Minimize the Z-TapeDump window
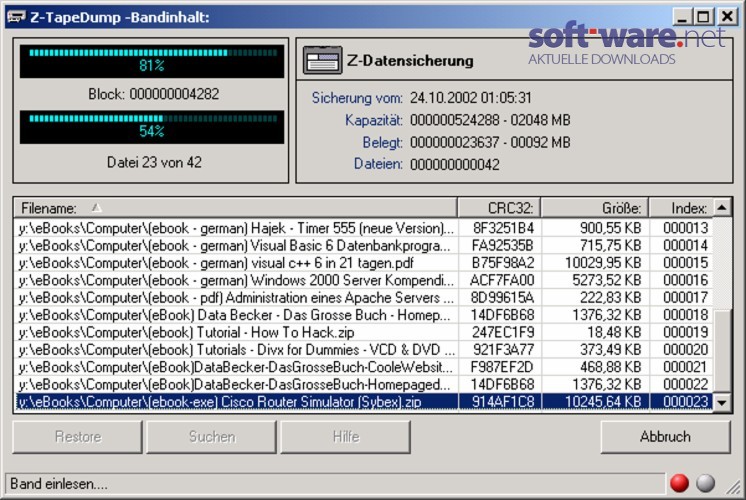The image size is (746, 500). pos(682,17)
